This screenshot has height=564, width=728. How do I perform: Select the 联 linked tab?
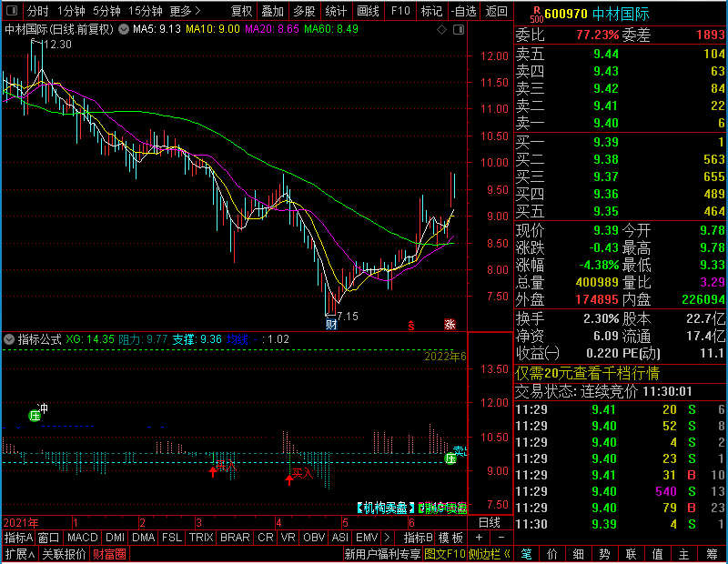tap(631, 554)
